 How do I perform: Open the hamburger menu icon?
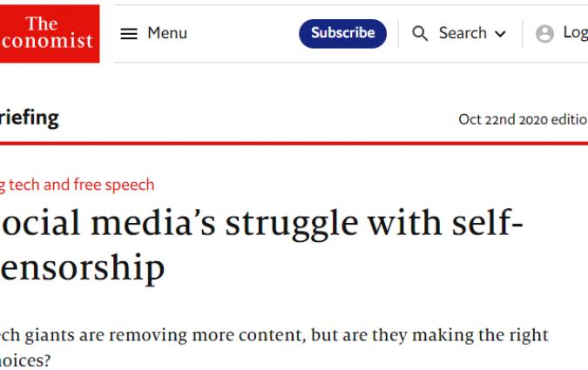pos(129,33)
